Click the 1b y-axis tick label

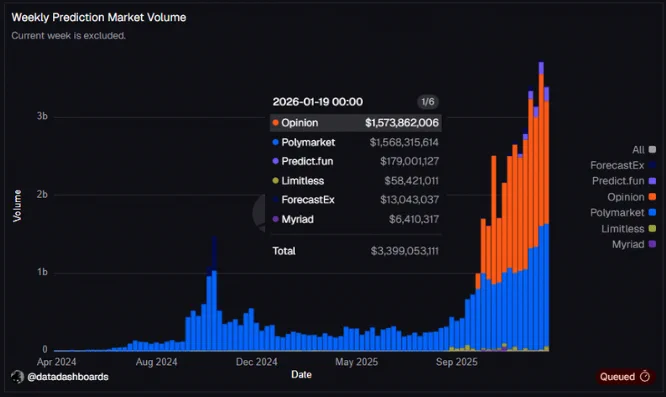(42, 272)
